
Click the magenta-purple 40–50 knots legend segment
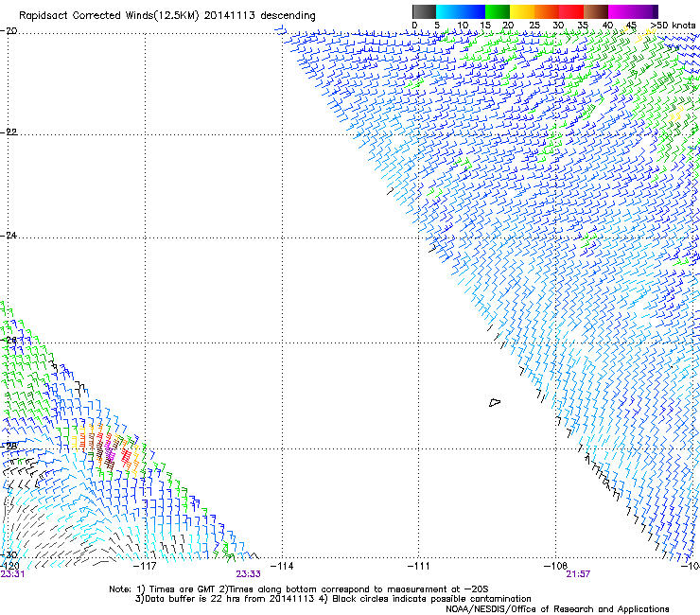point(633,11)
